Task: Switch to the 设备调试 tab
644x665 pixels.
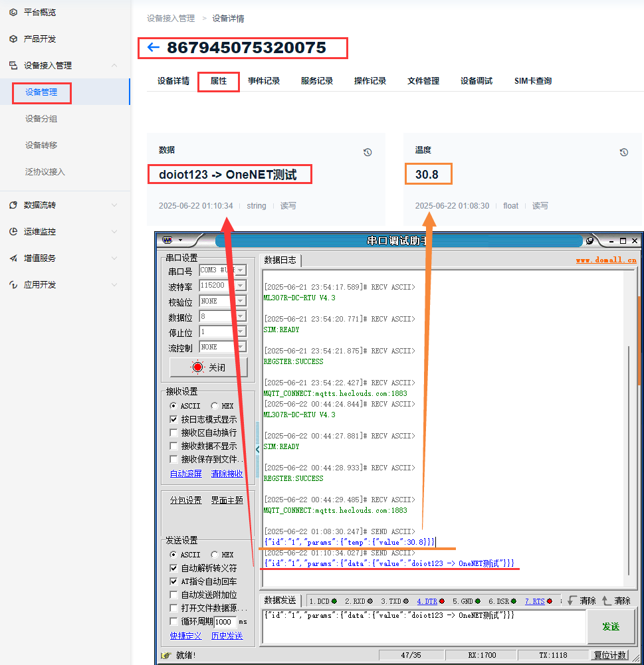Action: pos(477,81)
